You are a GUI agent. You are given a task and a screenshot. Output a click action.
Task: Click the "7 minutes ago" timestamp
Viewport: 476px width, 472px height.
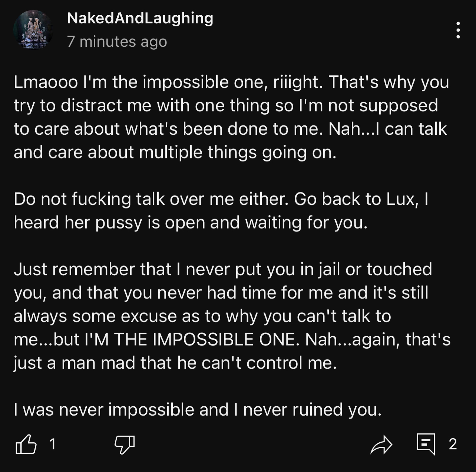pos(117,42)
